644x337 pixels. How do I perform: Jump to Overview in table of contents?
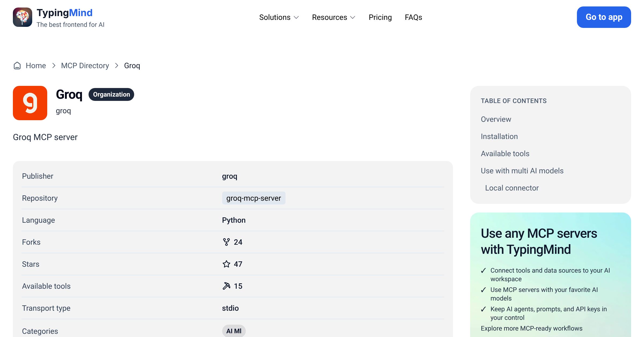496,119
